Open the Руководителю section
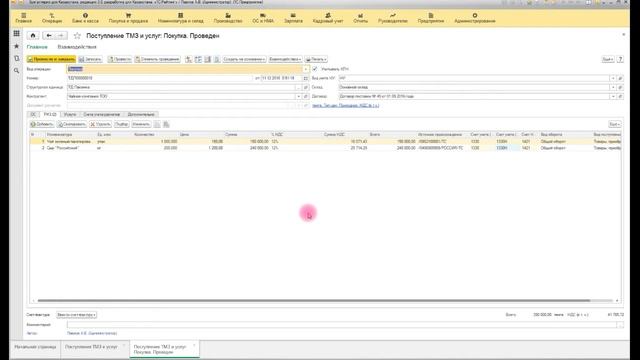640x360 pixels. coord(393,18)
